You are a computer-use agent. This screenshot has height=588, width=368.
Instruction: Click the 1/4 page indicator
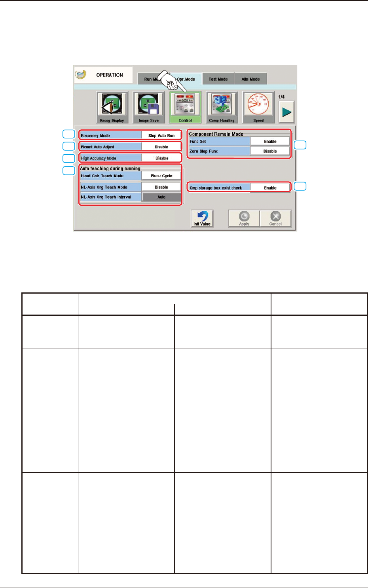[281, 97]
